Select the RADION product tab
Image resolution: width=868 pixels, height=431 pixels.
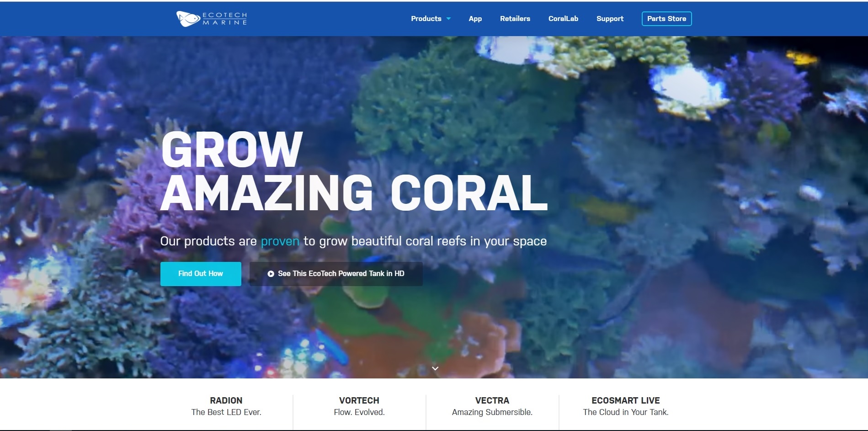coord(226,400)
